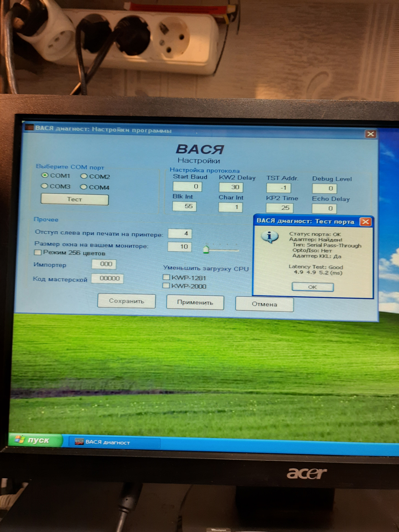Select the COM2 port radio button

coord(84,176)
